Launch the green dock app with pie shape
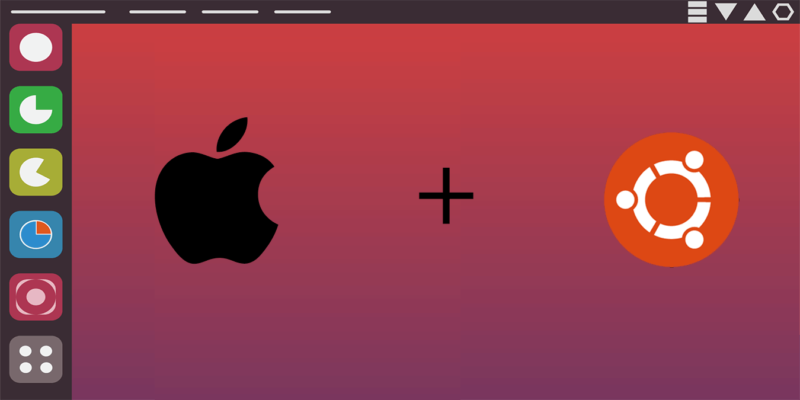This screenshot has height=400, width=800. pyautogui.click(x=36, y=110)
